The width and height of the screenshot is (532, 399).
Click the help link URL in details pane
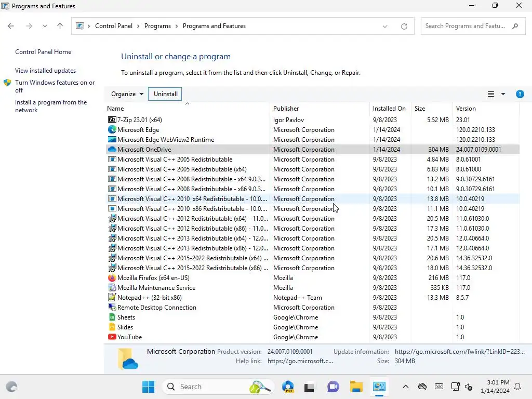[x=300, y=361]
